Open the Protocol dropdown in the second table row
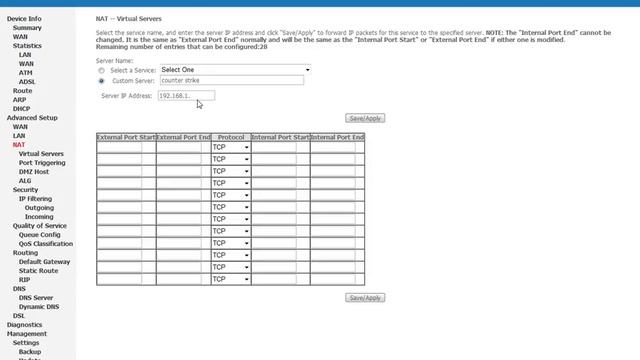Screen dimensions: 640x360 231,159
